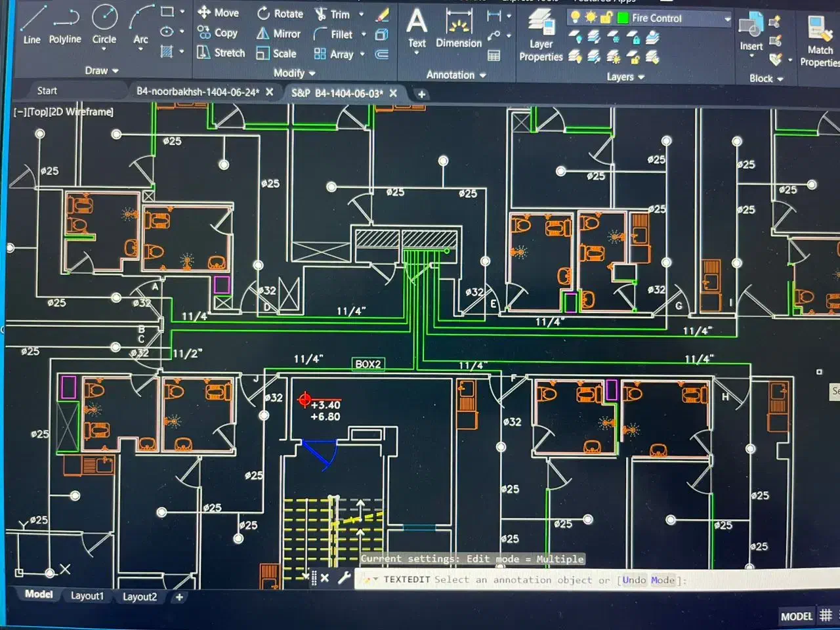This screenshot has width=840, height=630.
Task: Toggle the layer on/off lightbulb icon
Action: point(576,18)
